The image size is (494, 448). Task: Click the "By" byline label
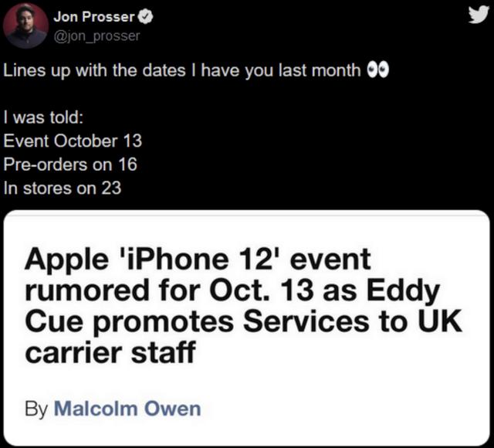36,409
